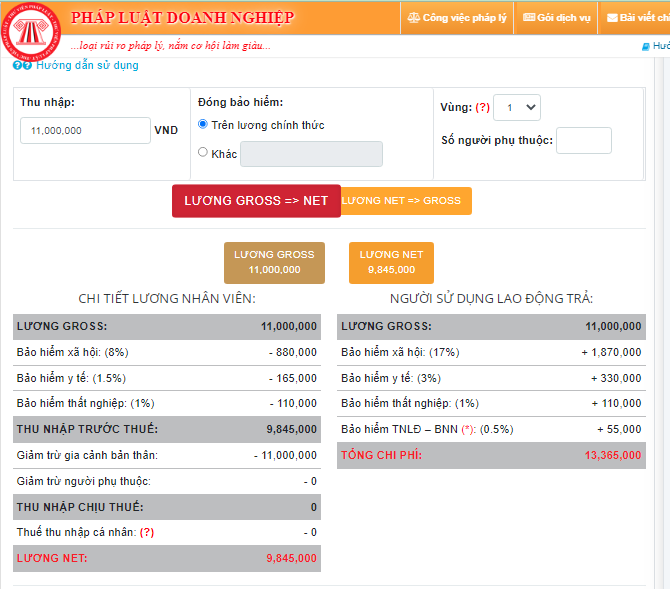The image size is (670, 589).
Task: Click the Bảo hiểm xã hội: (17%) row label
Action: (400, 352)
